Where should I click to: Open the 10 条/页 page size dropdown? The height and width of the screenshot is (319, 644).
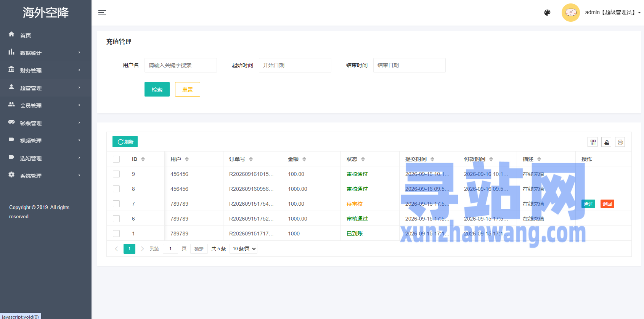(x=244, y=249)
